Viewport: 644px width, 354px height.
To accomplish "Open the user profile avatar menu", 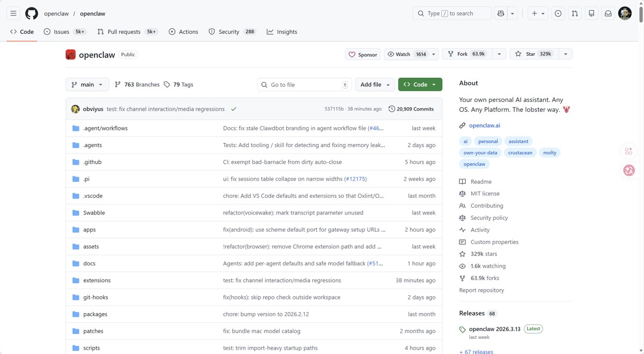I will coord(625,13).
